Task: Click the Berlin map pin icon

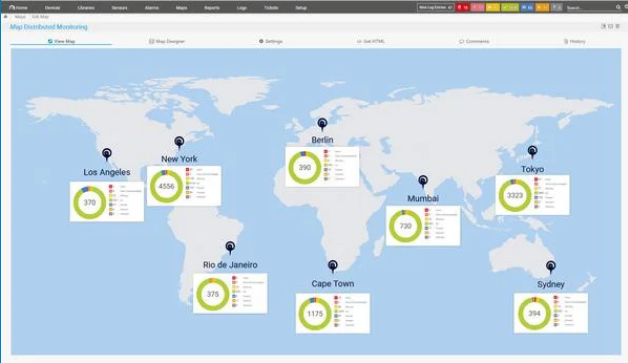Action: (x=322, y=124)
